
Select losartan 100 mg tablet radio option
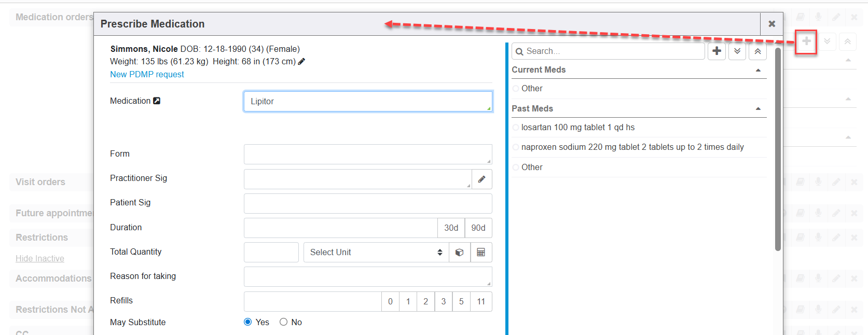point(516,128)
